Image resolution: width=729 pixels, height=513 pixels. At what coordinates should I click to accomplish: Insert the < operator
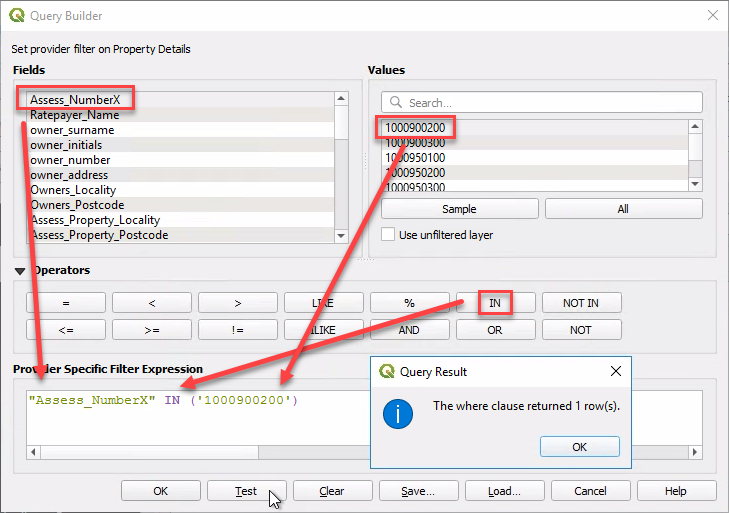coord(152,303)
